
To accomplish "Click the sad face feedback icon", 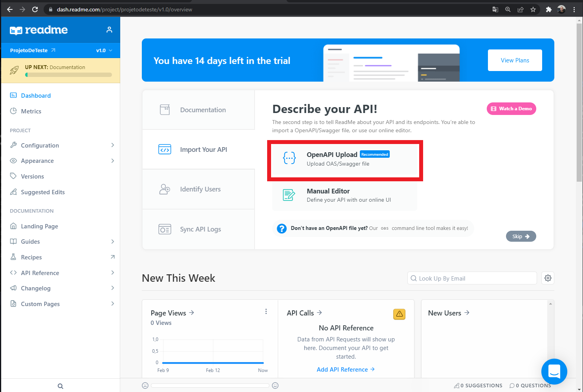I will [145, 385].
